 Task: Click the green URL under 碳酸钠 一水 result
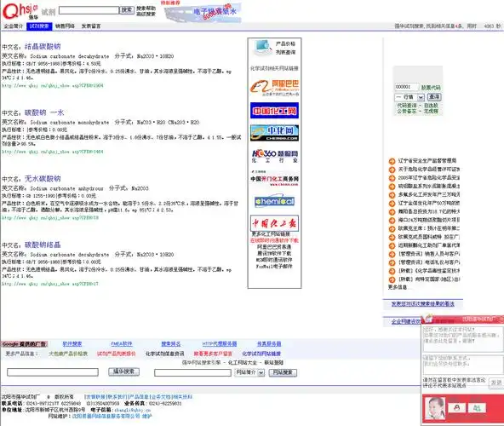click(53, 152)
